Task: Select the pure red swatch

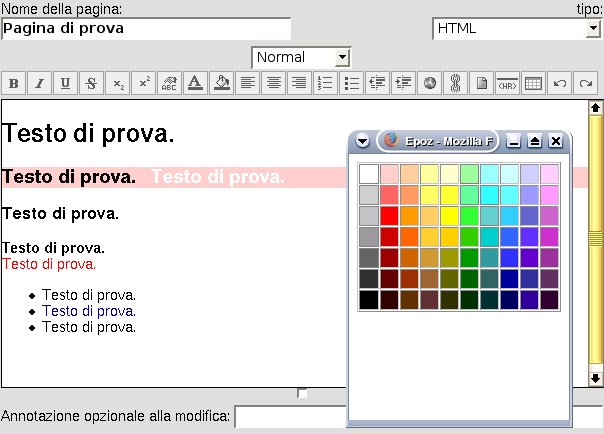Action: 389,216
